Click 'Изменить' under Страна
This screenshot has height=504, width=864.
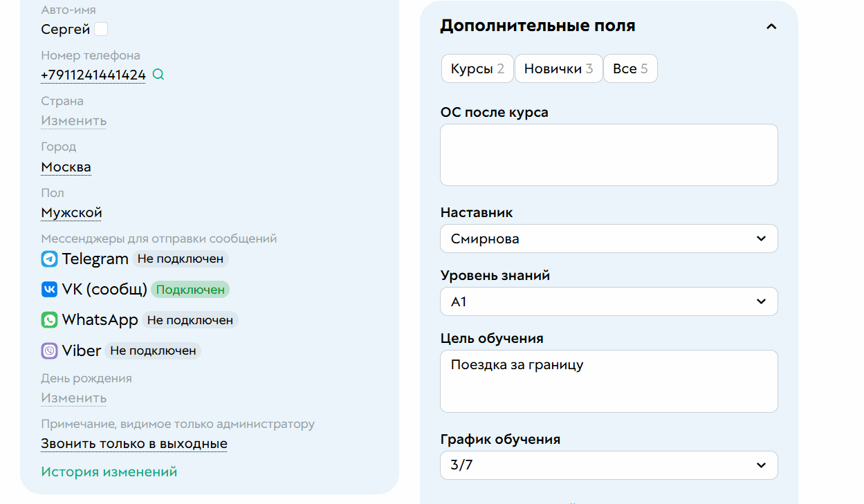(x=73, y=120)
